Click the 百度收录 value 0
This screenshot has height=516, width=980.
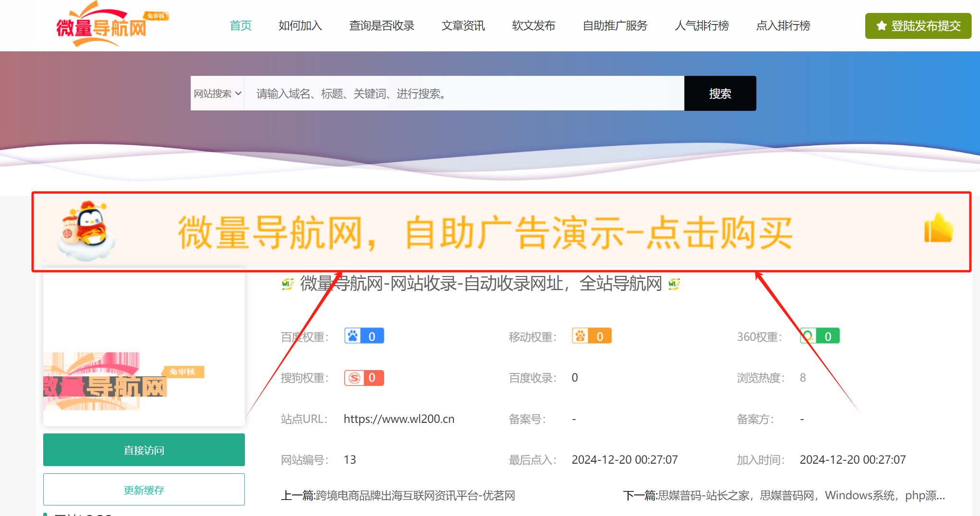(575, 378)
